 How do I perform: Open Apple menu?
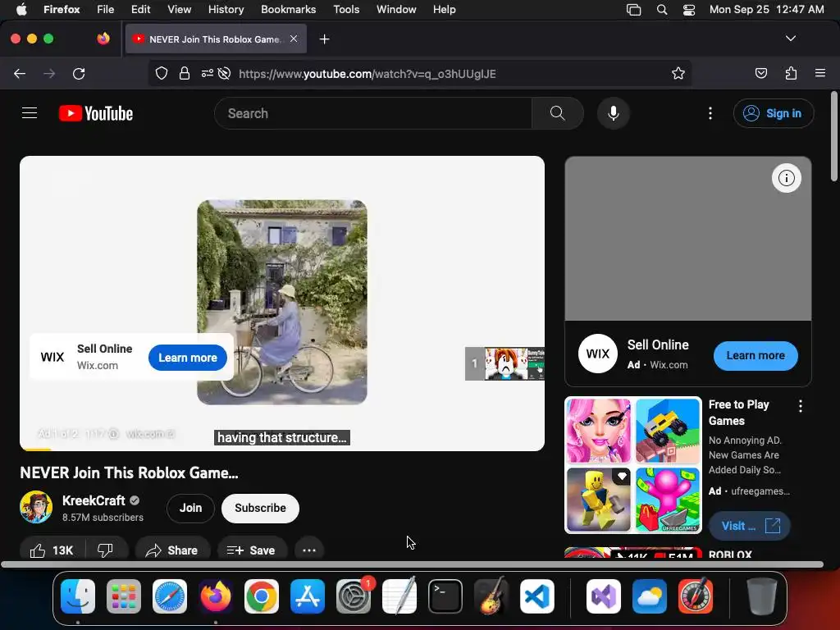pyautogui.click(x=21, y=9)
